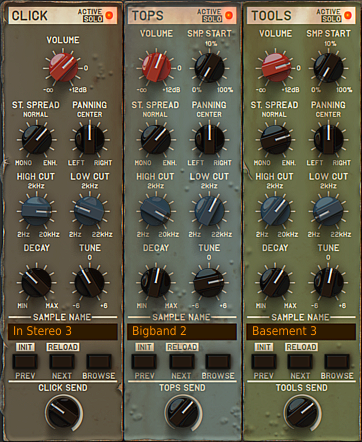Click the TOPS channel red Volume knob

pyautogui.click(x=156, y=68)
